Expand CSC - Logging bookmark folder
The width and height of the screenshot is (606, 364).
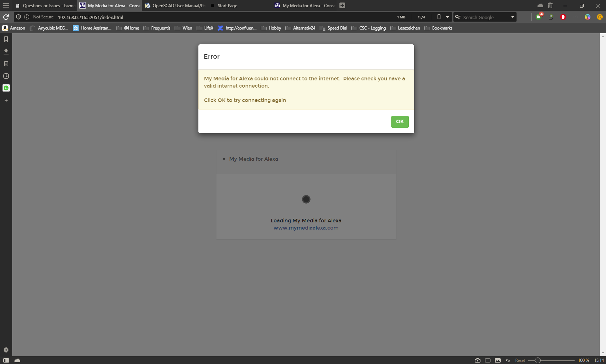tap(369, 28)
